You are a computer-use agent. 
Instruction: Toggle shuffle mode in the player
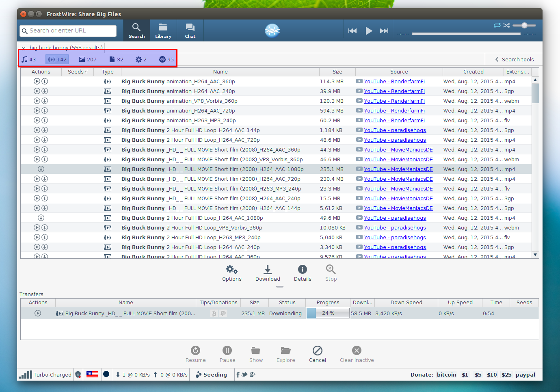(506, 25)
